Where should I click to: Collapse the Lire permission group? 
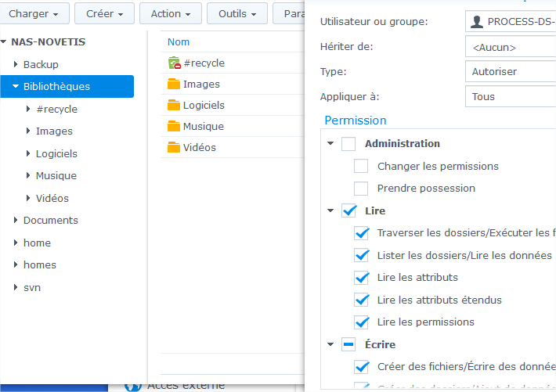coord(330,210)
